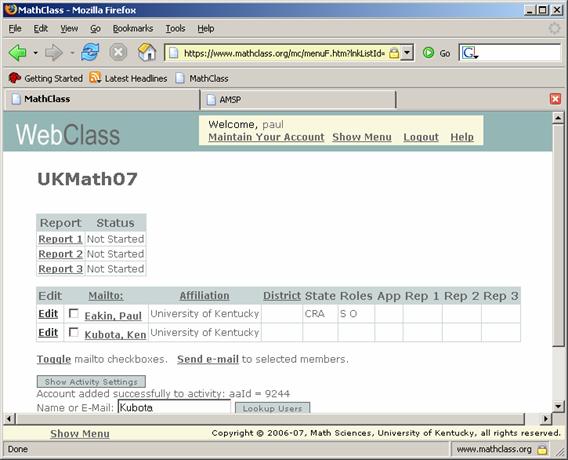
Task: Open the Report 1 link
Action: [60, 239]
